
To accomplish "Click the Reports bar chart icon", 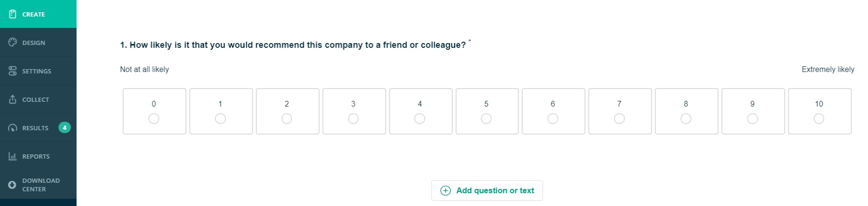I will click(x=13, y=156).
